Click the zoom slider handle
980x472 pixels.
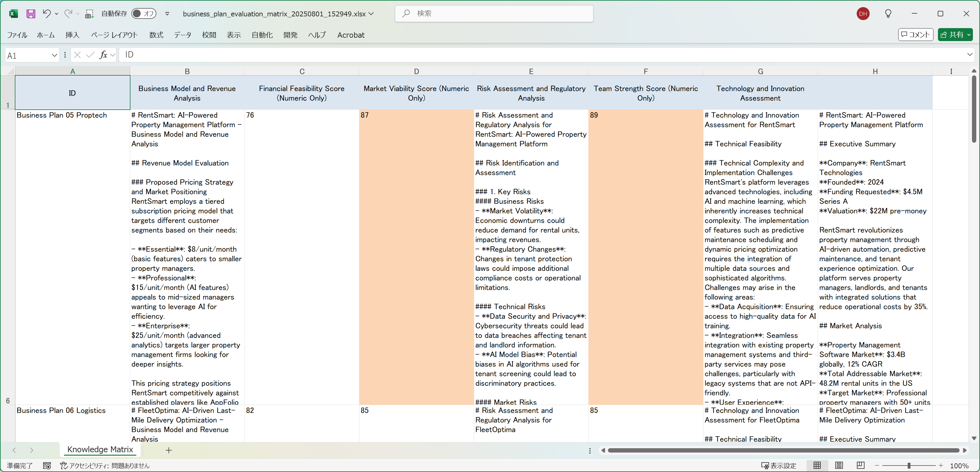click(909, 466)
